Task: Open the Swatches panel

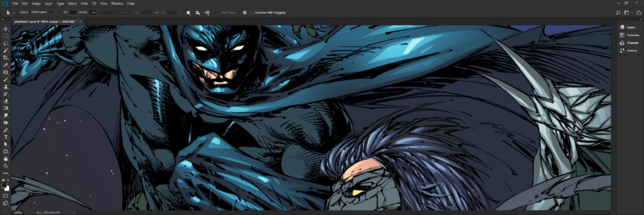Action: 629,35
